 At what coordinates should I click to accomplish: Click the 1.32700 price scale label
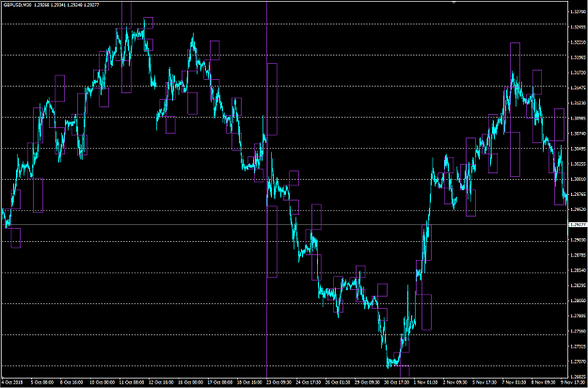(x=577, y=12)
